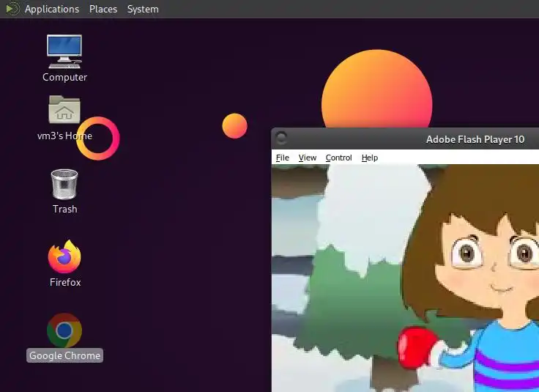Image resolution: width=539 pixels, height=392 pixels.
Task: Click the Adobe Flash Player 10 title bar
Action: [x=406, y=139]
